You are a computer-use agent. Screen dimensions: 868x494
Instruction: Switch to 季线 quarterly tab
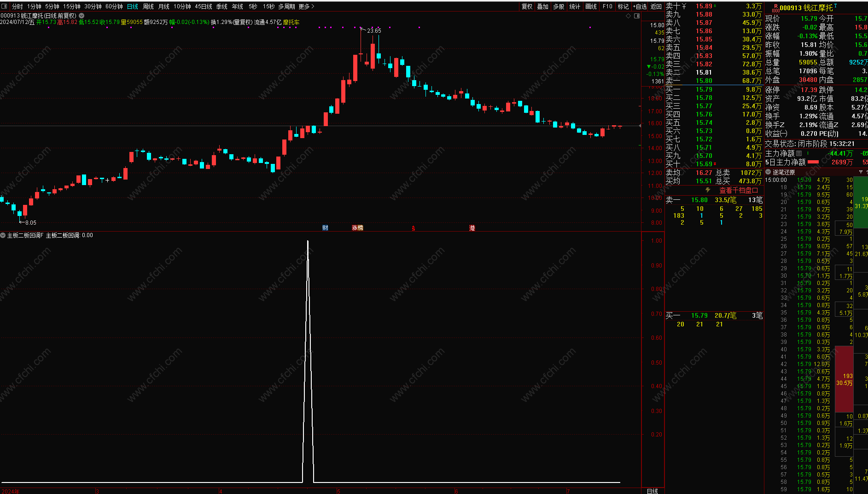(x=222, y=6)
